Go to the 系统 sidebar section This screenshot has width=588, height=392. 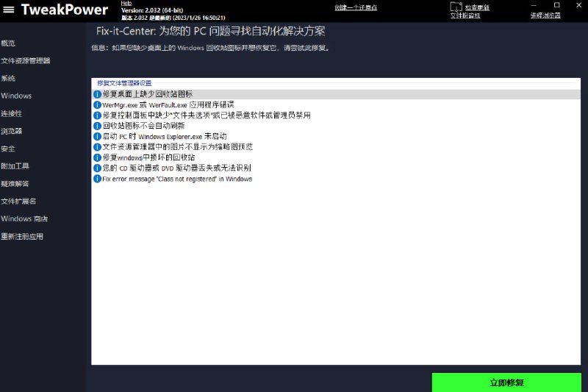pos(8,79)
